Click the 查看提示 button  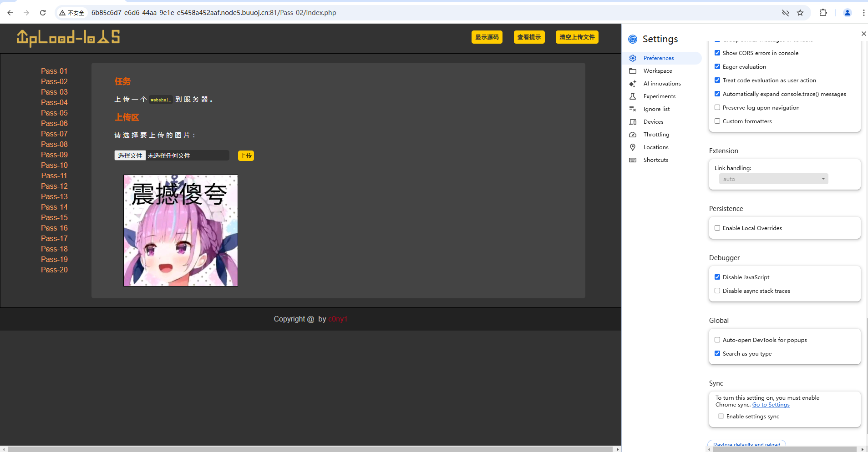point(529,37)
